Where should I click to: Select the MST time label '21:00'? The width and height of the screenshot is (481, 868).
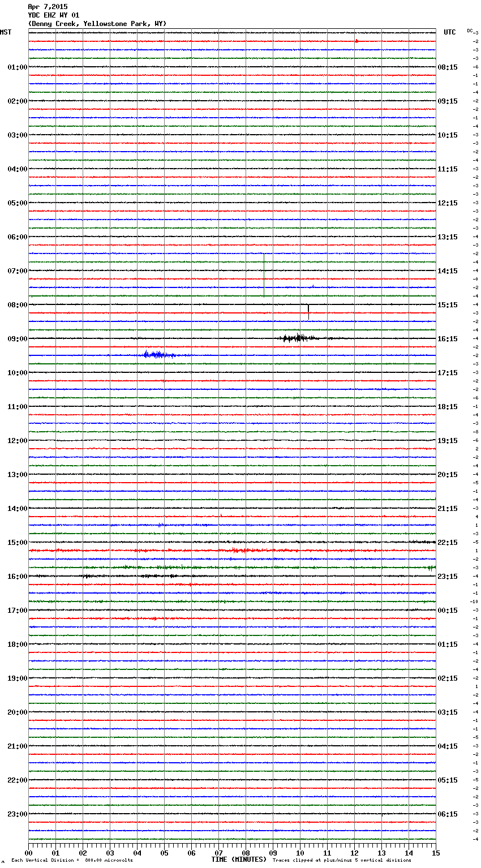[x=18, y=746]
